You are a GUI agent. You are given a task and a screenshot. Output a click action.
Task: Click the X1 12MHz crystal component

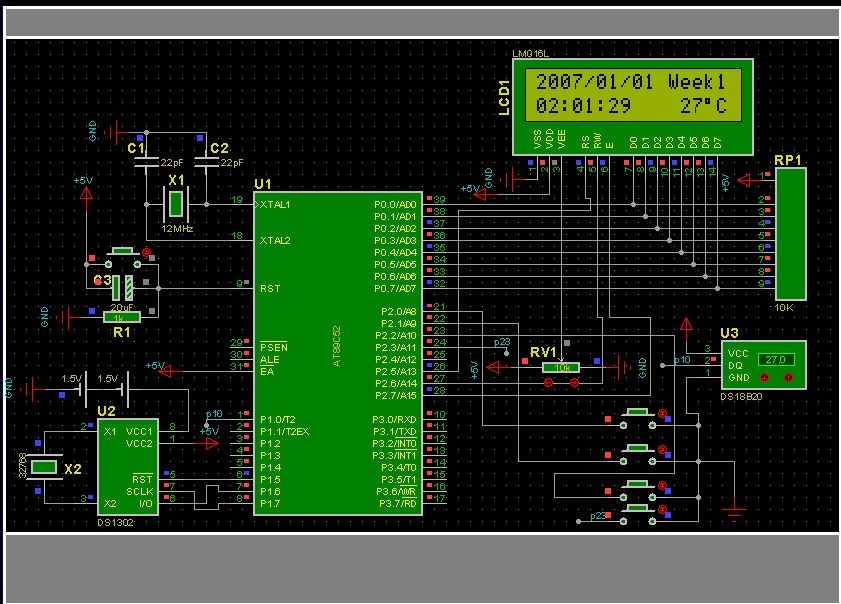176,203
